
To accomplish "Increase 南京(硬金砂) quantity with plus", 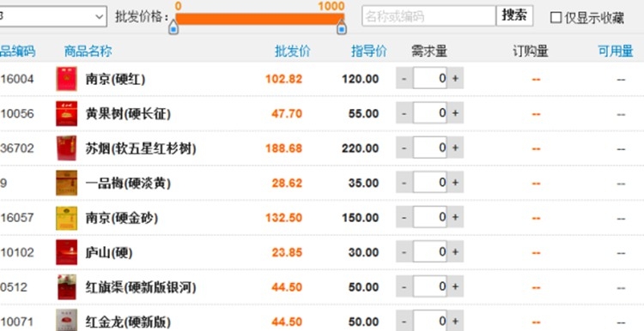I will [455, 217].
